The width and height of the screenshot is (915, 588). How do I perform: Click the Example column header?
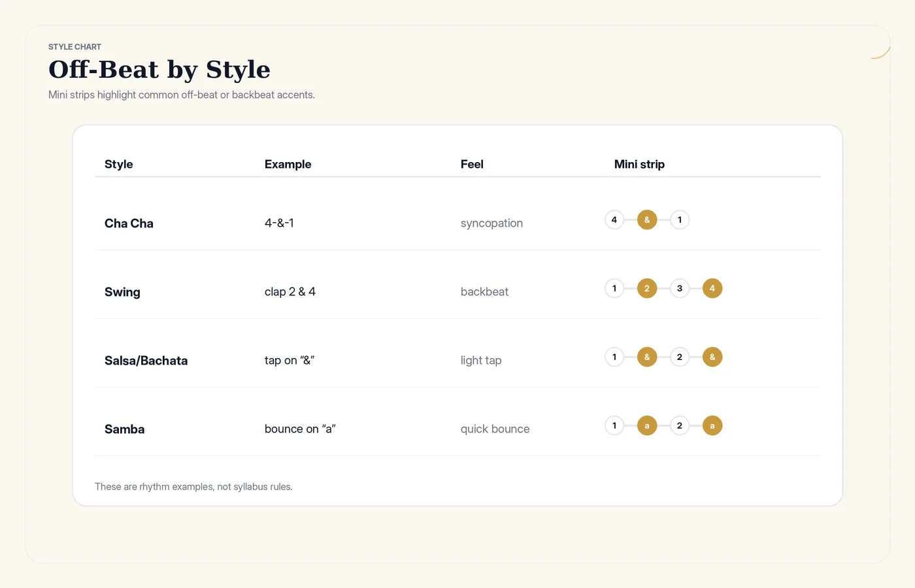pos(288,164)
